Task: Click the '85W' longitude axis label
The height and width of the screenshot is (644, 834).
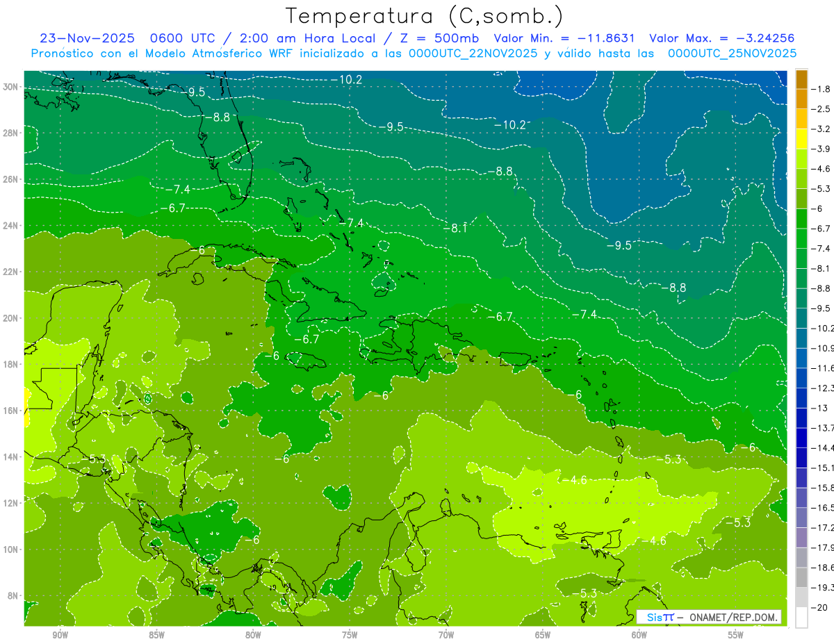Action: (x=157, y=635)
